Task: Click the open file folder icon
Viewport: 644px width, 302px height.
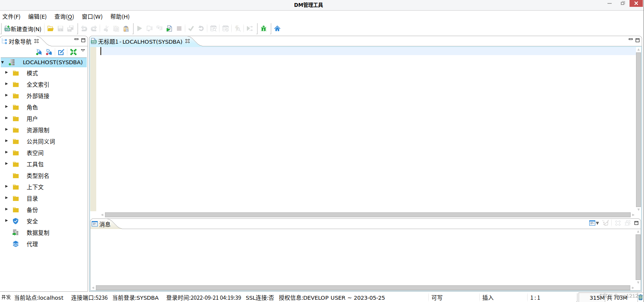Action: click(50, 28)
